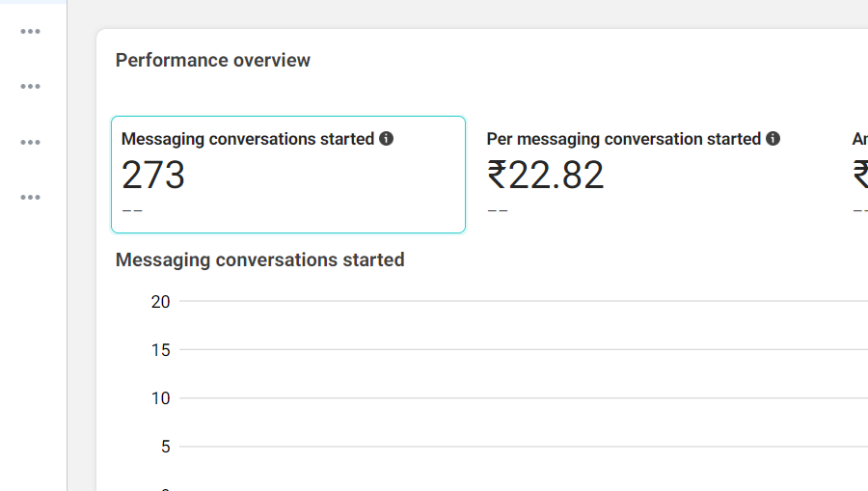
Task: Click the dashes below the ₹22.82 value
Action: click(498, 210)
